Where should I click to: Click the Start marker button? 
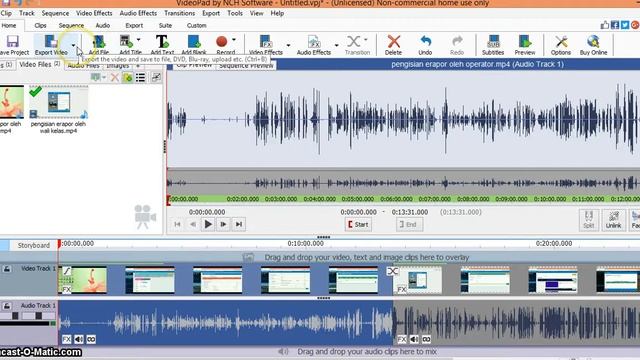click(358, 224)
